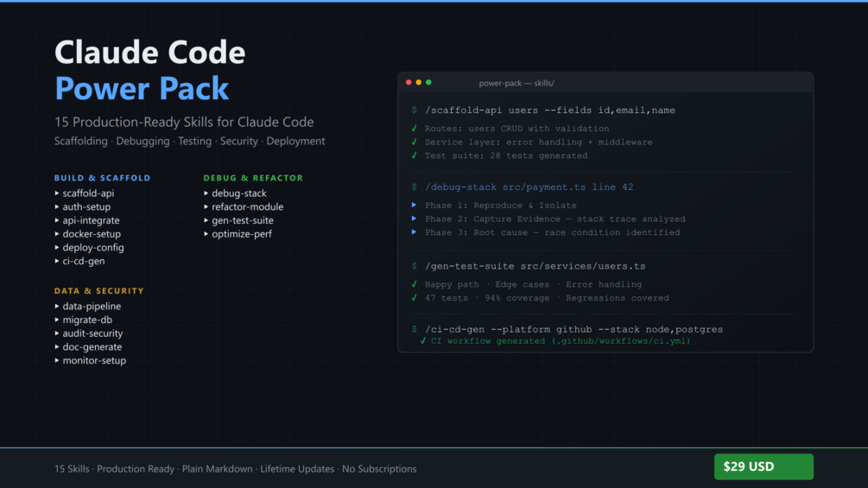Screen dimensions: 868x488
Task: Click the 'Claude Code' title text
Action: (x=149, y=53)
